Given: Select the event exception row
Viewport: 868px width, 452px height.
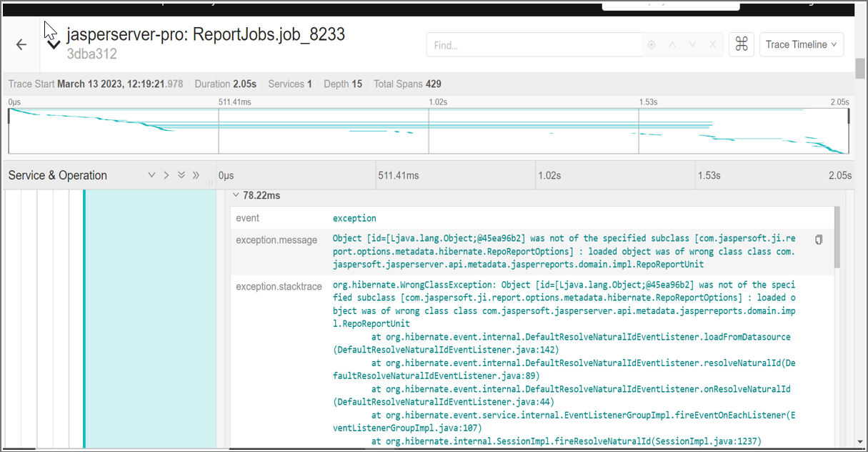Looking at the screenshot, I should point(532,218).
